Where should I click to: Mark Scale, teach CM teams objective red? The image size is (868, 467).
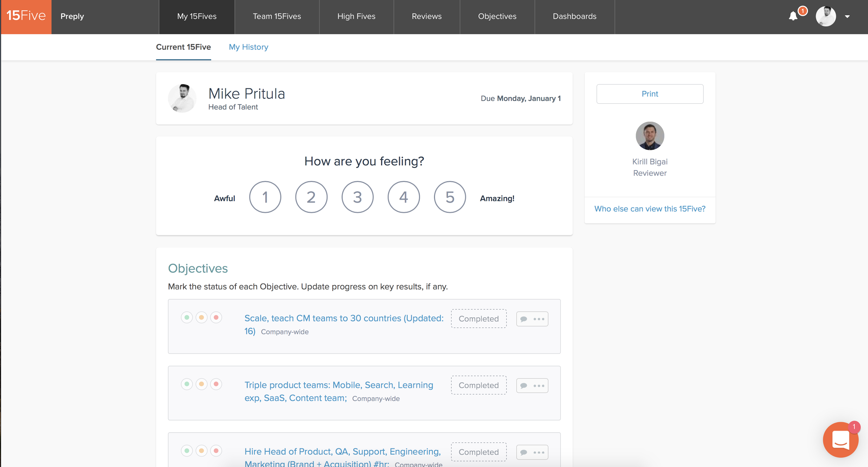tap(216, 317)
